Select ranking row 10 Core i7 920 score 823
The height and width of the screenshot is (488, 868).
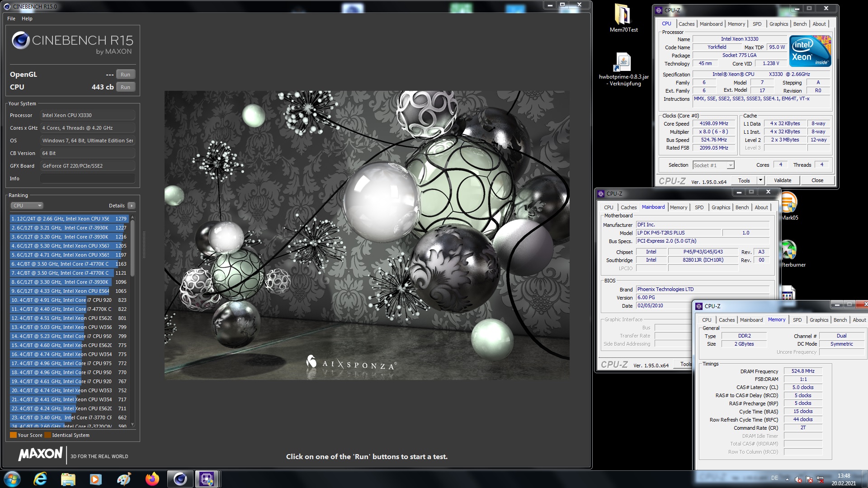pyautogui.click(x=69, y=300)
